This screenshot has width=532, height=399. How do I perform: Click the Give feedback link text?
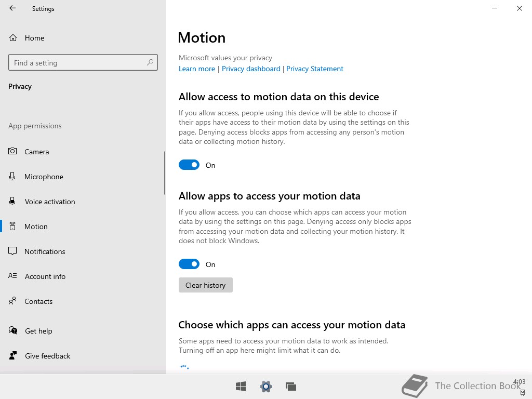pos(48,356)
